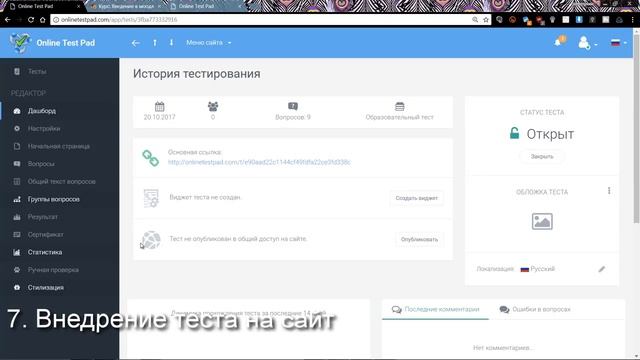Click browser back button
The width and height of the screenshot is (640, 360).
click(8, 20)
